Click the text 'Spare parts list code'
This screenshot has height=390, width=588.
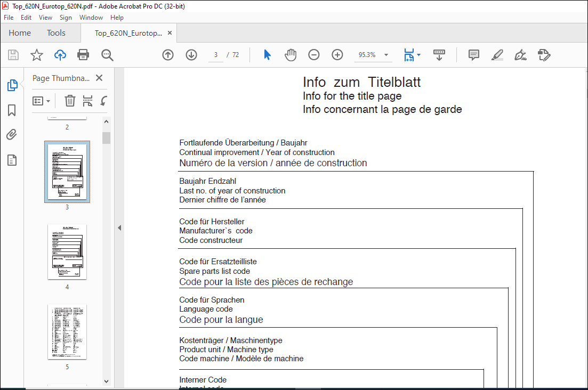pos(214,271)
